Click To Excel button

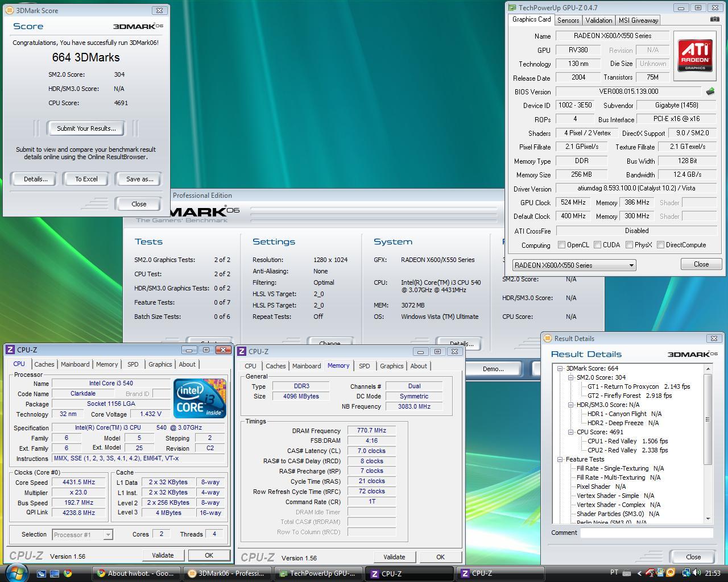(86, 179)
